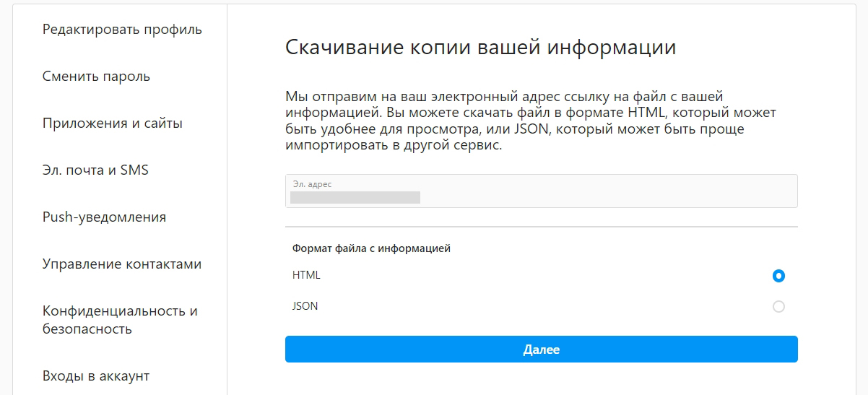
Task: Open Push-уведомления settings
Action: (104, 217)
